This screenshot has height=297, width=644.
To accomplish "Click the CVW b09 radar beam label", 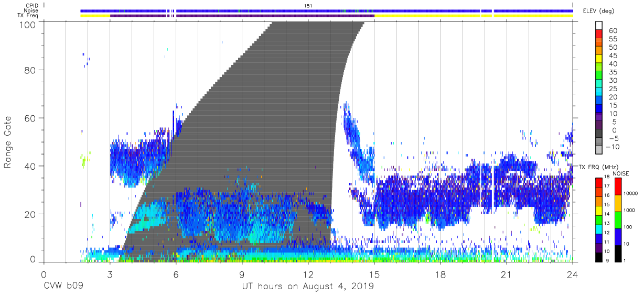I will [64, 287].
